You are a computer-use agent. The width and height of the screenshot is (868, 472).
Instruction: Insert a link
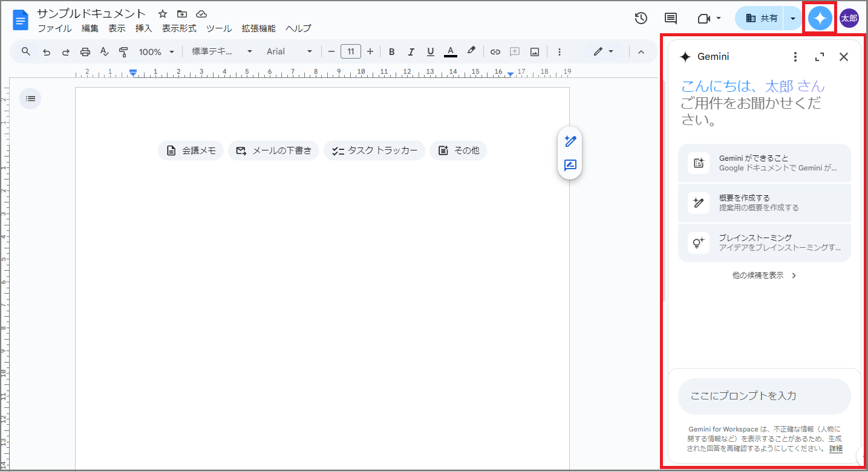[x=495, y=52]
